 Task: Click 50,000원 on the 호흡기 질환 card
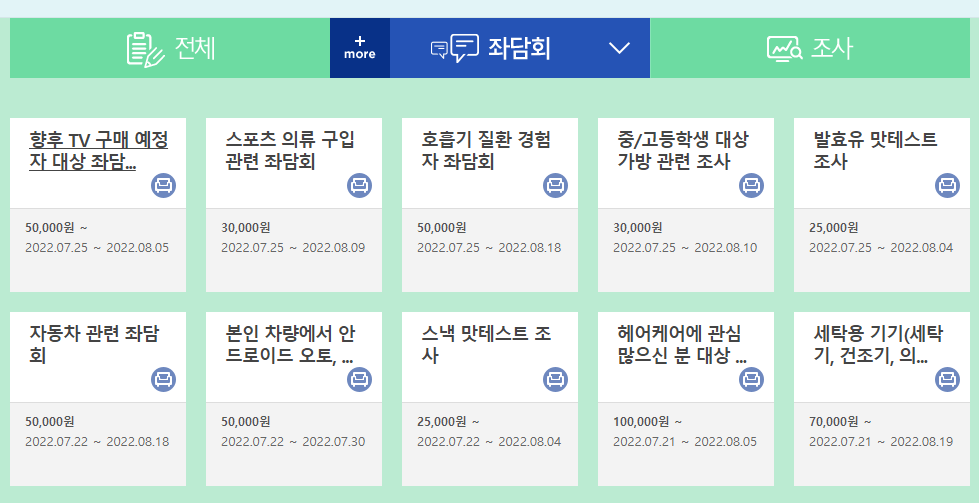[441, 228]
